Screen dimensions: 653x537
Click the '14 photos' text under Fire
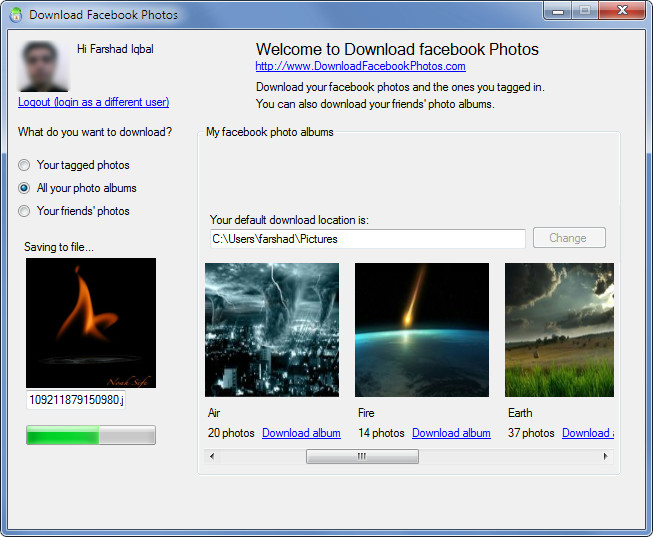tap(381, 433)
